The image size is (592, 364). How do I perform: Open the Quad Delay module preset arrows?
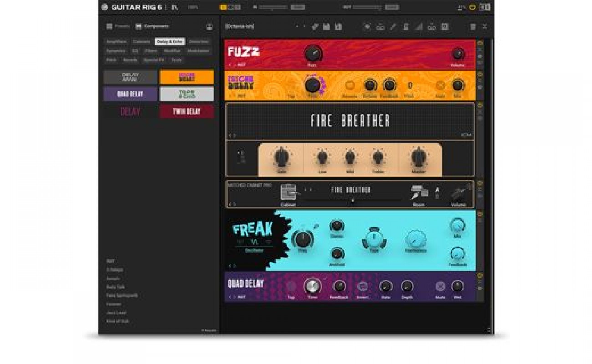click(x=232, y=297)
